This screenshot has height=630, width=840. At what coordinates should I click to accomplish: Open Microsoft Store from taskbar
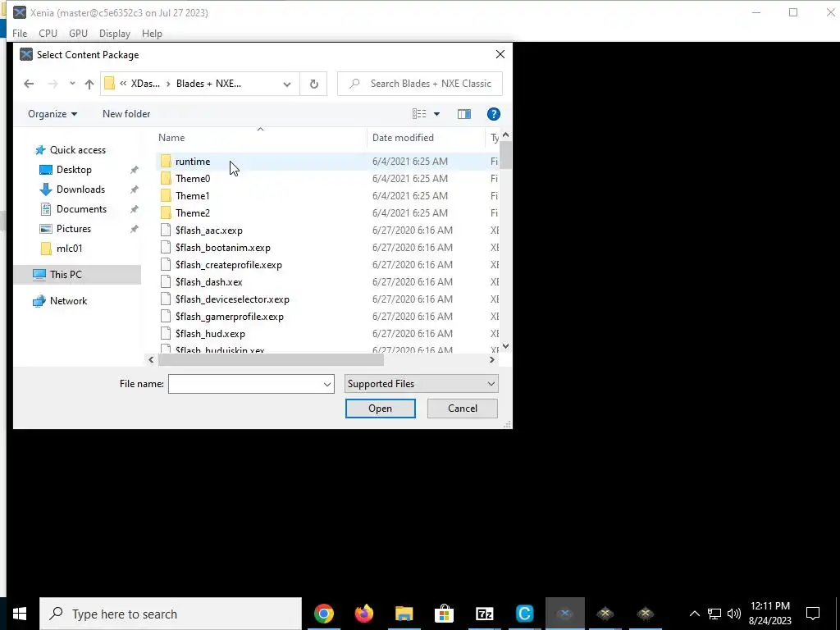coord(444,614)
